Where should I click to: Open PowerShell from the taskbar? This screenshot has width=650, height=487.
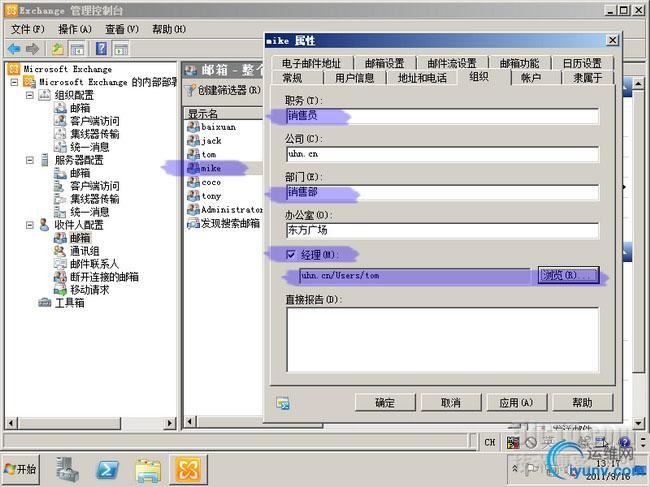click(x=107, y=470)
